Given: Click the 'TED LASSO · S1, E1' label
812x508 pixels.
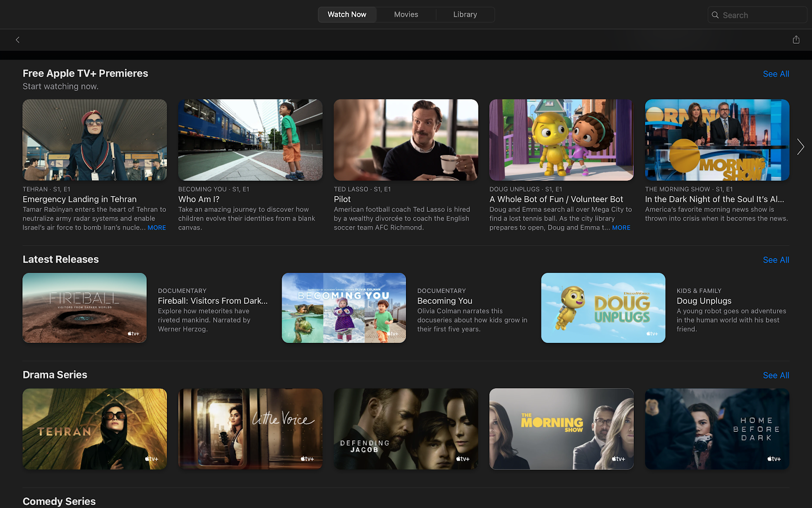Looking at the screenshot, I should click(362, 189).
